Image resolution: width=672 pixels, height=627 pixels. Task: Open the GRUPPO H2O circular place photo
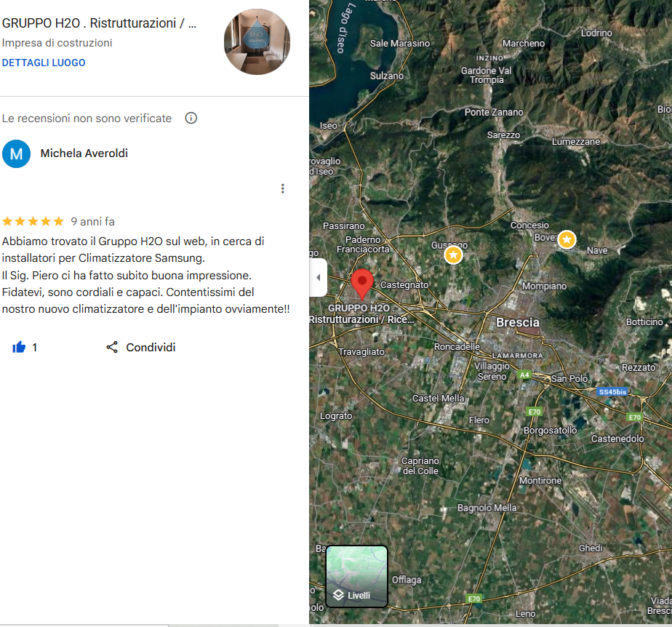pyautogui.click(x=257, y=41)
